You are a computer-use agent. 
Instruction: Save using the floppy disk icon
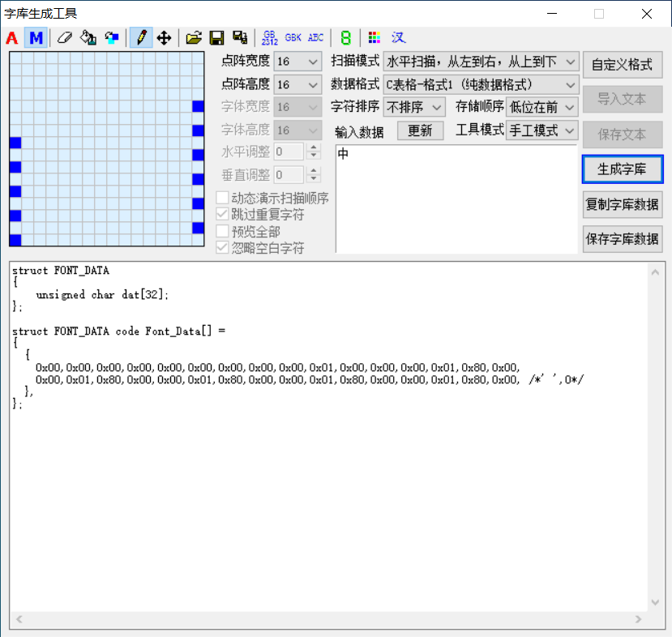tap(217, 38)
